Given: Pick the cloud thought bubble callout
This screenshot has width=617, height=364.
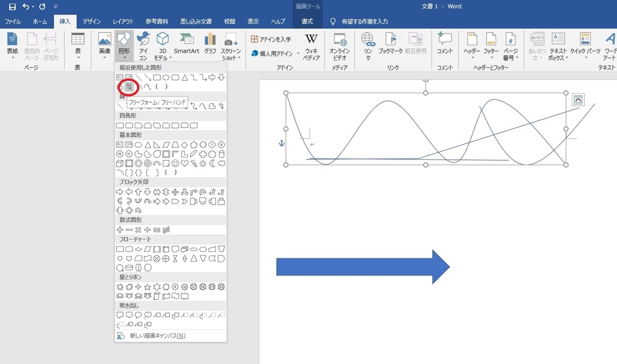Looking at the screenshot, I should pos(148,315).
